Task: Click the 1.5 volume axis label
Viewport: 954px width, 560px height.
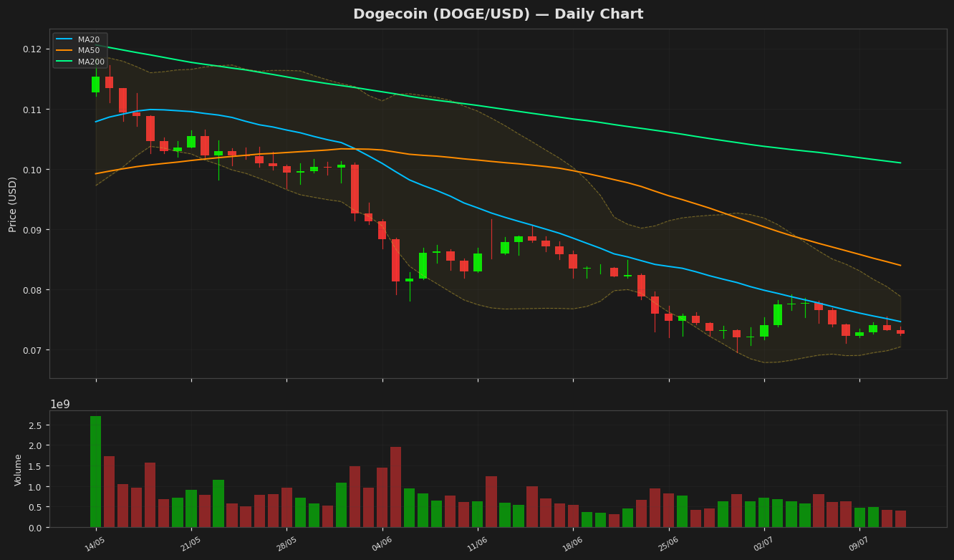Action: pyautogui.click(x=35, y=466)
